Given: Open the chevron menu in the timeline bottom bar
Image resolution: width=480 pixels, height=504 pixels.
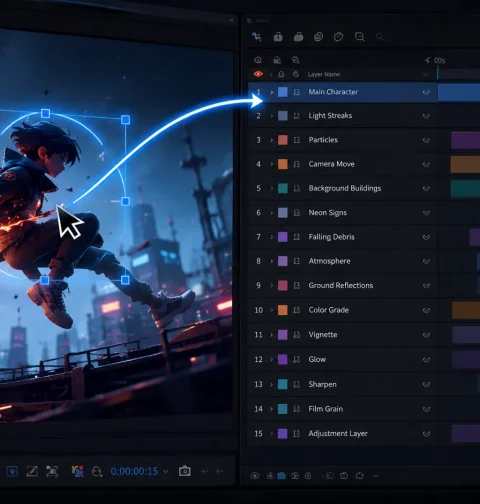Looking at the screenshot, I should [x=376, y=476].
